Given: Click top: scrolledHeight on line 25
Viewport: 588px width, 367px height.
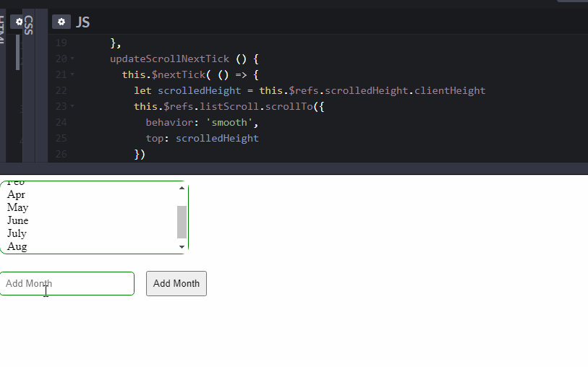Looking at the screenshot, I should click(202, 138).
